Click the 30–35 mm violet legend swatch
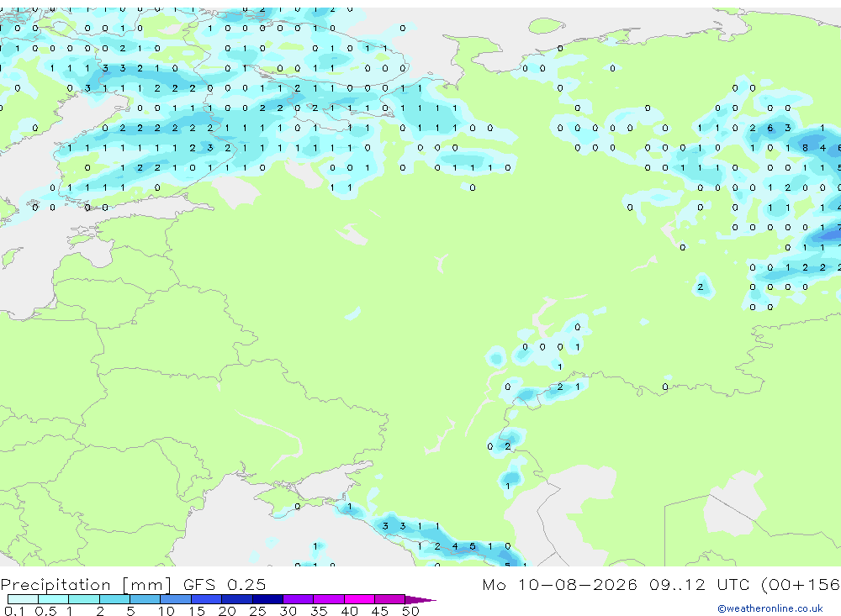The width and height of the screenshot is (841, 616). (x=299, y=599)
